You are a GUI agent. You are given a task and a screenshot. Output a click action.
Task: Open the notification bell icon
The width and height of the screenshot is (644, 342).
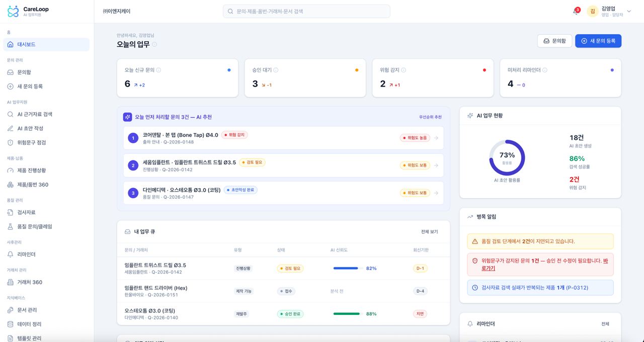point(576,12)
